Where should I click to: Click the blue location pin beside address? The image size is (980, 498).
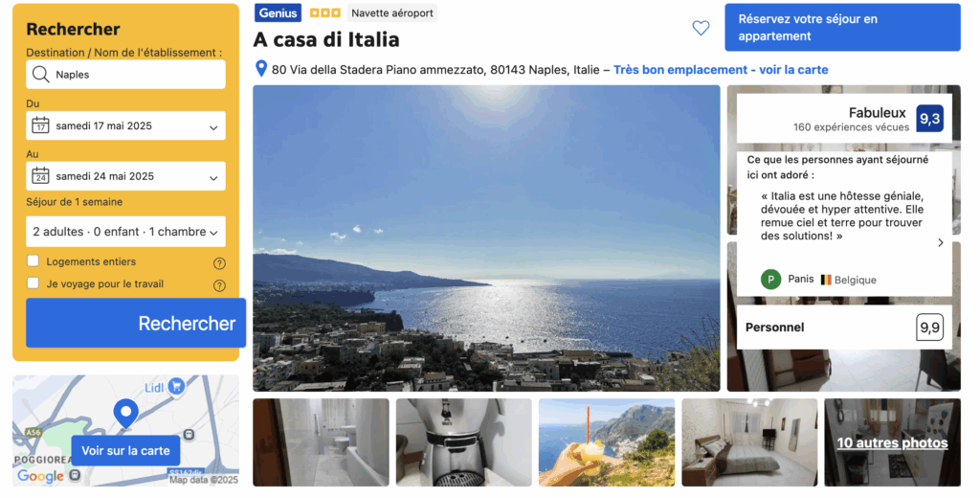click(x=261, y=69)
